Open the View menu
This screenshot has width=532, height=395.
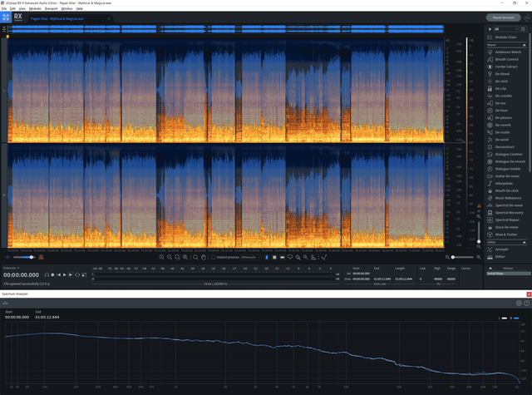click(x=22, y=8)
